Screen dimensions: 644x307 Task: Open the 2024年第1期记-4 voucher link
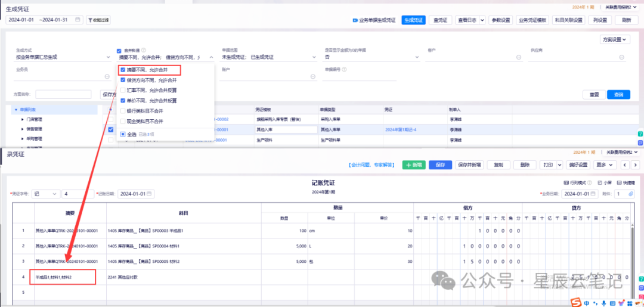(x=401, y=129)
